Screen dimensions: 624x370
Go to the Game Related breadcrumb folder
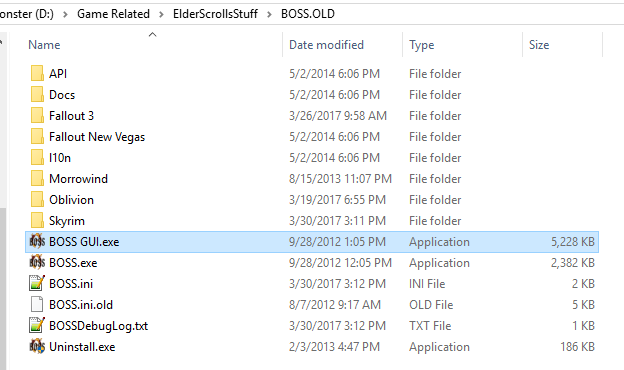click(x=113, y=14)
